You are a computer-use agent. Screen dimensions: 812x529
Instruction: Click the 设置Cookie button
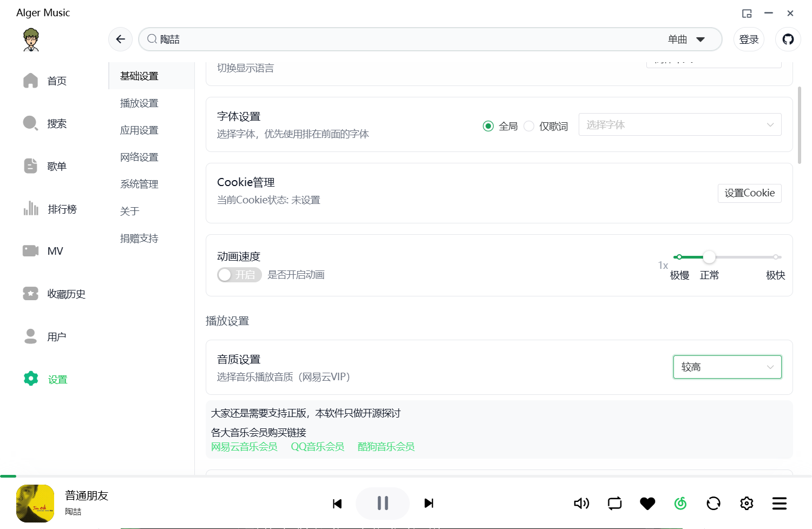750,193
